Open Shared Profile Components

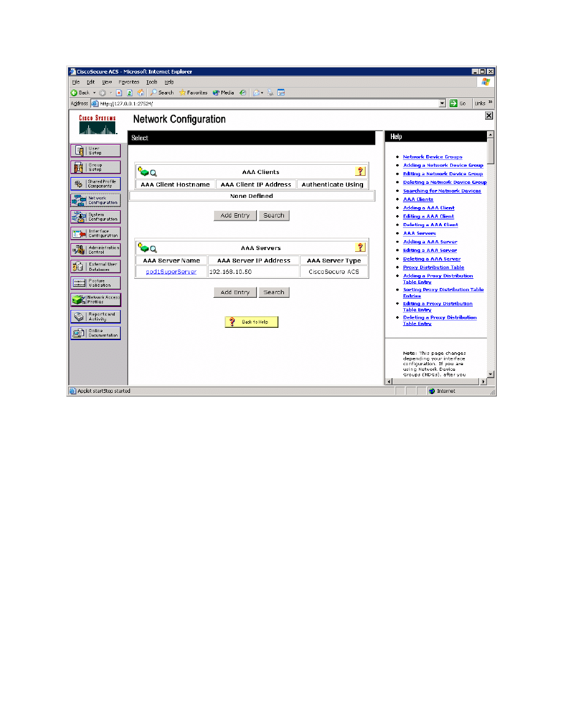pyautogui.click(x=95, y=184)
